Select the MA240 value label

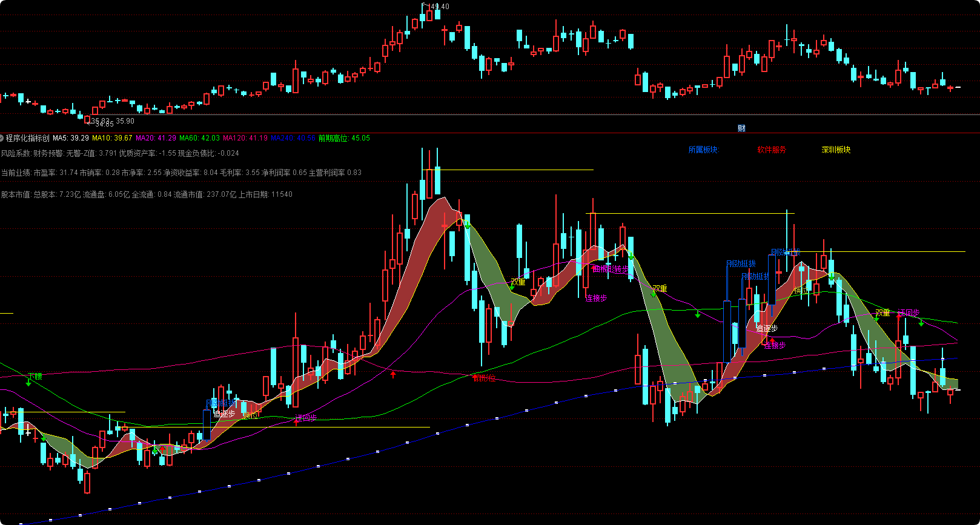(293, 138)
